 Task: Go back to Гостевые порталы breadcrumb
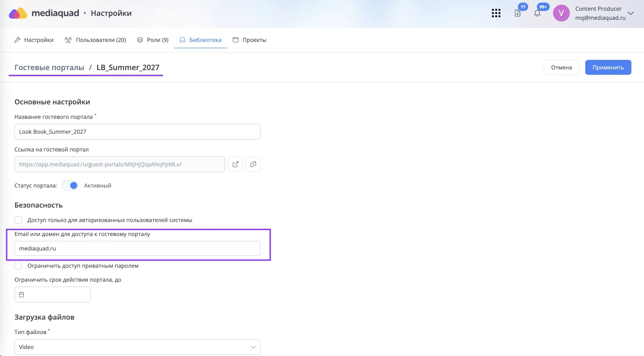pyautogui.click(x=49, y=67)
